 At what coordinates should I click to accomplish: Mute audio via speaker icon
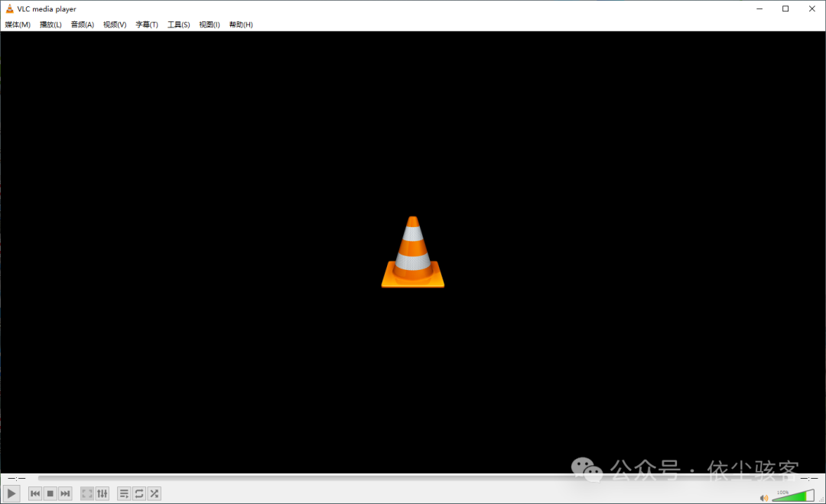[x=763, y=498]
